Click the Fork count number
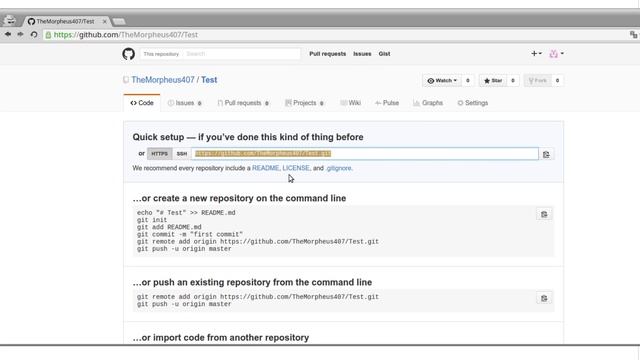This screenshot has width=640, height=360. pyautogui.click(x=557, y=80)
